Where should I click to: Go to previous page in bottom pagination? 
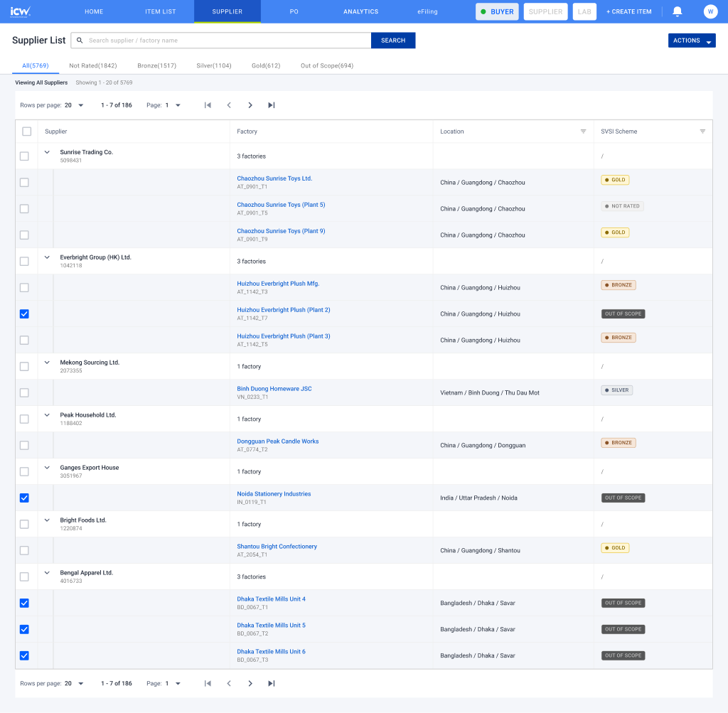click(229, 683)
